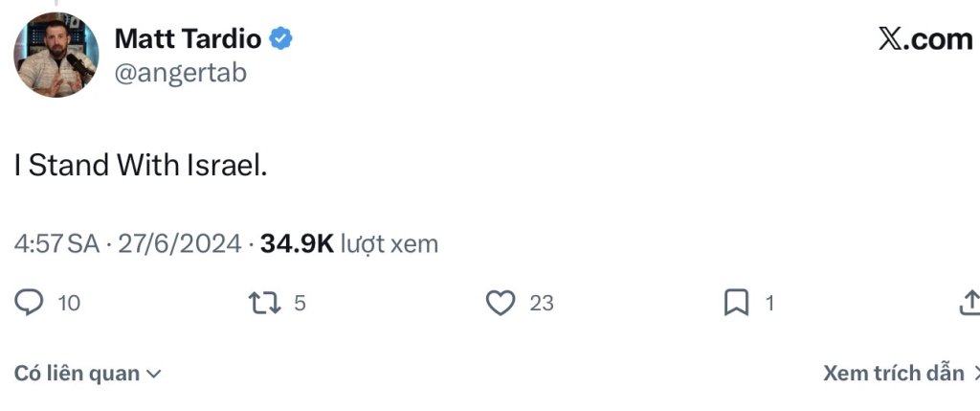Click arrow next to 'Xem trích dẫn'
The height and width of the screenshot is (411, 980).
pos(975,374)
